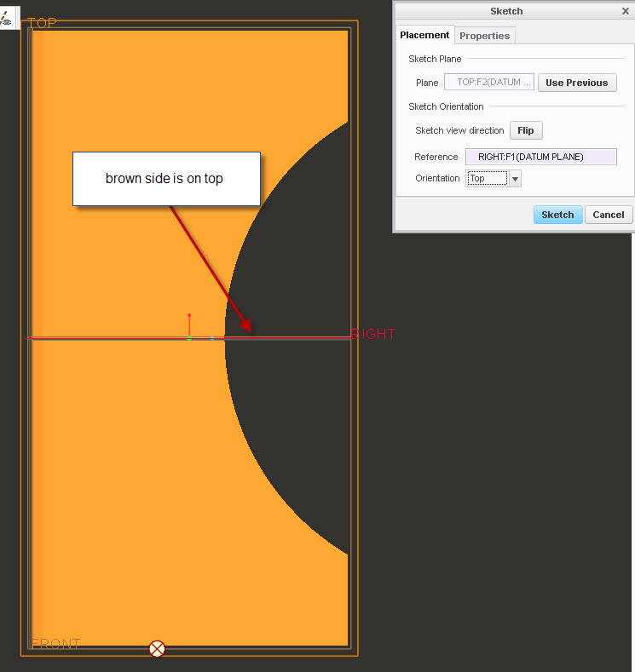Viewport: 635px width, 672px height.
Task: Switch to the Placement tab
Action: (x=424, y=35)
